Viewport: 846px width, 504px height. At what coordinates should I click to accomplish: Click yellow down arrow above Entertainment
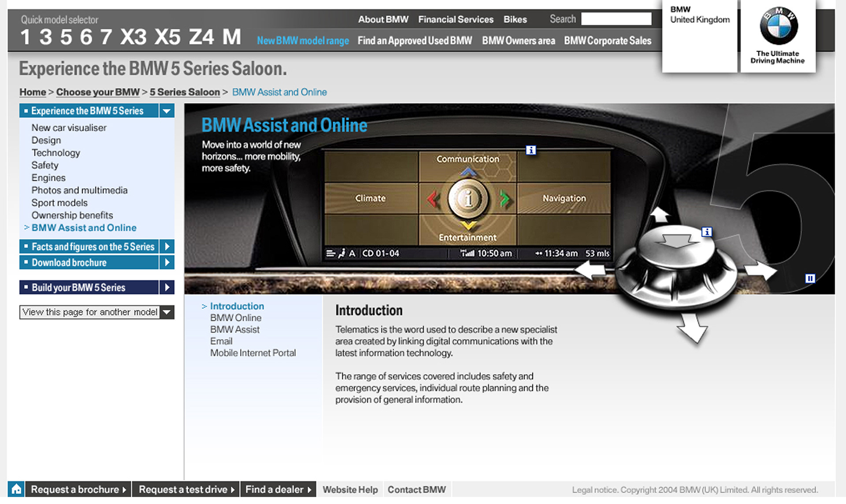(468, 226)
